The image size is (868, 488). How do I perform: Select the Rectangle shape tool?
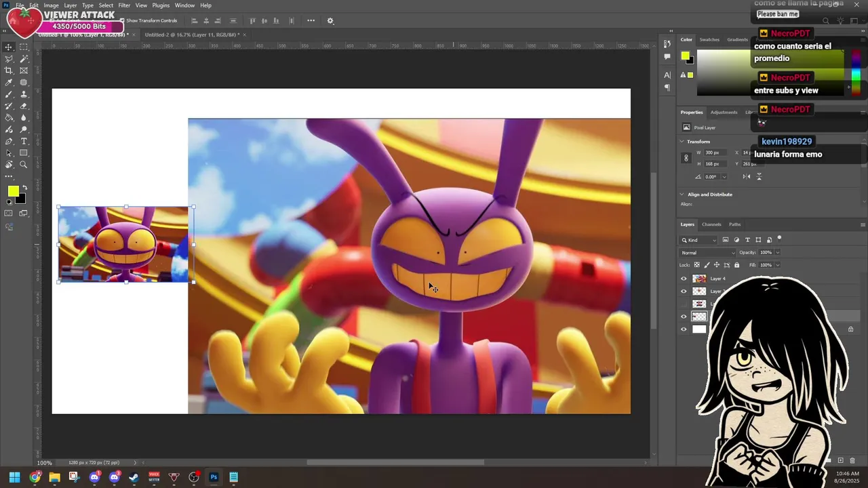click(x=24, y=153)
